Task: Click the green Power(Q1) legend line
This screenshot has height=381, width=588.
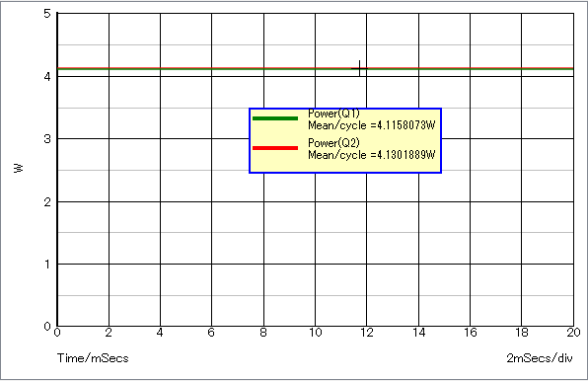Action: (x=275, y=118)
